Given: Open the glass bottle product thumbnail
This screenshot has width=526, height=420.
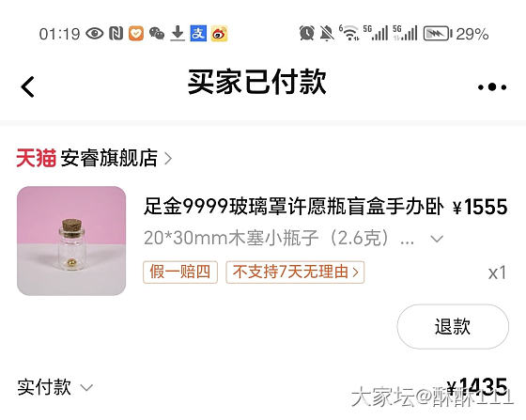Looking at the screenshot, I should pyautogui.click(x=71, y=241).
